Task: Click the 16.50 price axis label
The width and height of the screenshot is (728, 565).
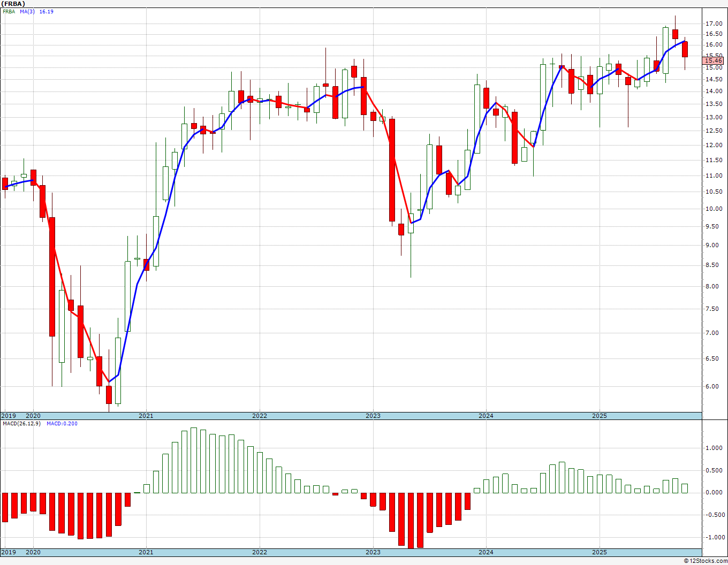Action: (x=714, y=34)
